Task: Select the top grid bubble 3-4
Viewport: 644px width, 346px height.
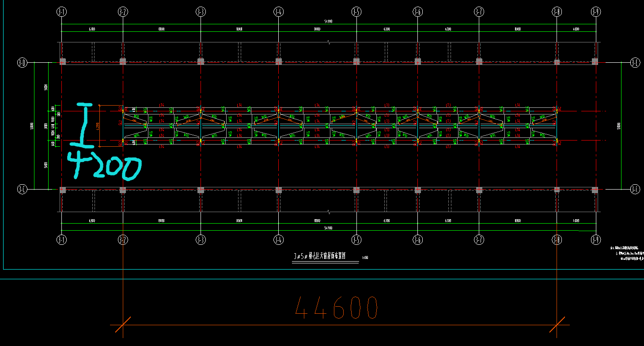Action: (x=278, y=12)
